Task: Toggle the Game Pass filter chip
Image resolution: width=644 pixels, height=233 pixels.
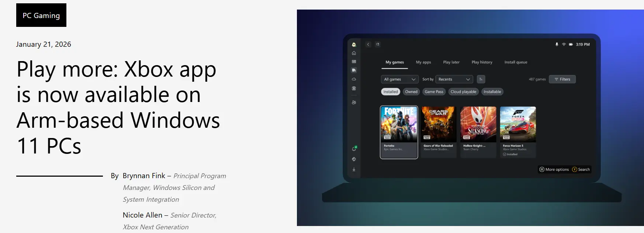Action: point(434,92)
